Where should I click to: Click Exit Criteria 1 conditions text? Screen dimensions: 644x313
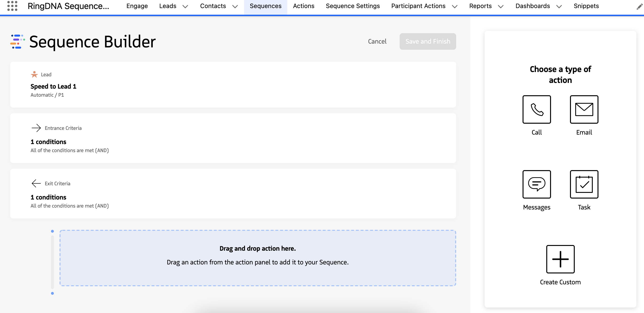coord(48,197)
